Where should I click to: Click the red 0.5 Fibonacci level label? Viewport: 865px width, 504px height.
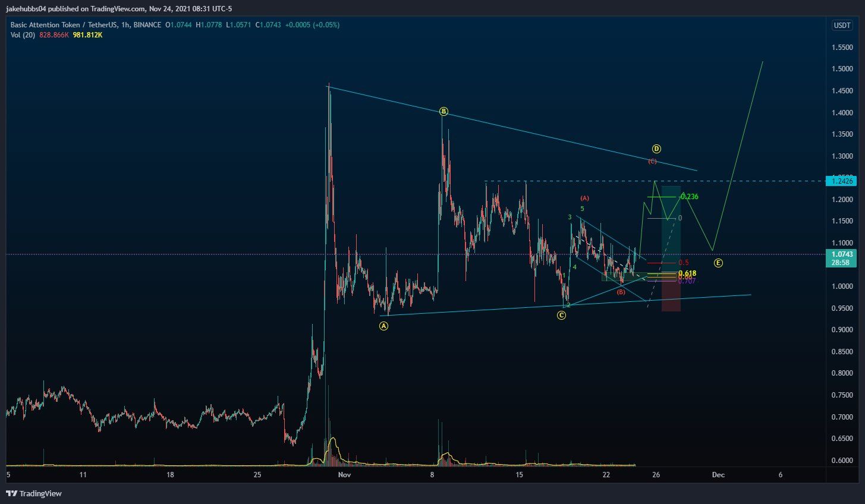pos(684,263)
